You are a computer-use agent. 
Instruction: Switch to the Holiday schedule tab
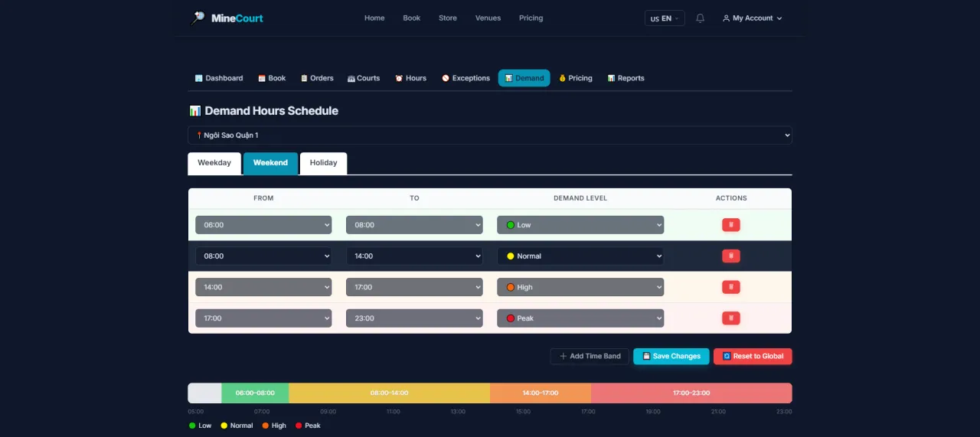click(323, 163)
